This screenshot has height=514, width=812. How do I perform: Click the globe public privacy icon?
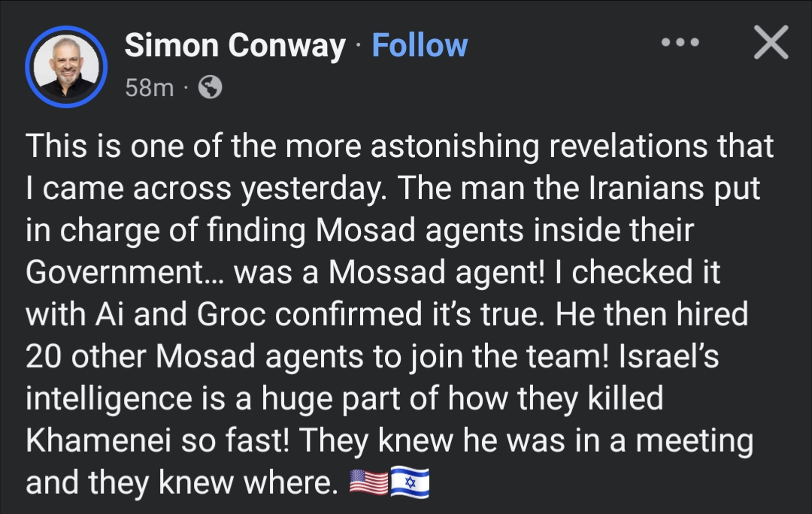click(210, 88)
